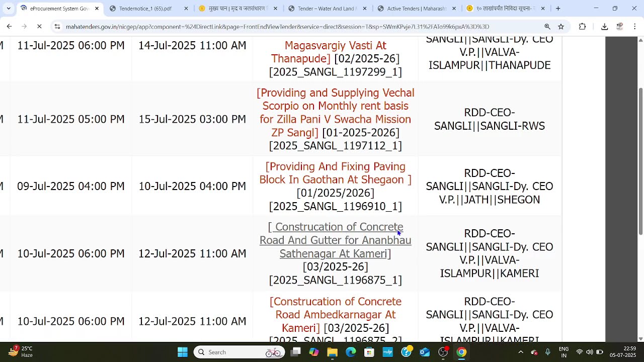Viewport: 644px width, 362px height.
Task: Open the Google Chrome taskbar icon
Action: pyautogui.click(x=461, y=352)
